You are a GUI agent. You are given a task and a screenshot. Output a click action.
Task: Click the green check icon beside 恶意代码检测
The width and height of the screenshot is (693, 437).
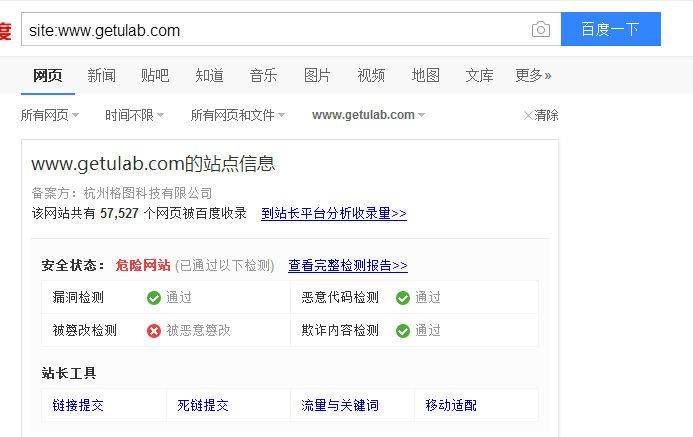(403, 298)
